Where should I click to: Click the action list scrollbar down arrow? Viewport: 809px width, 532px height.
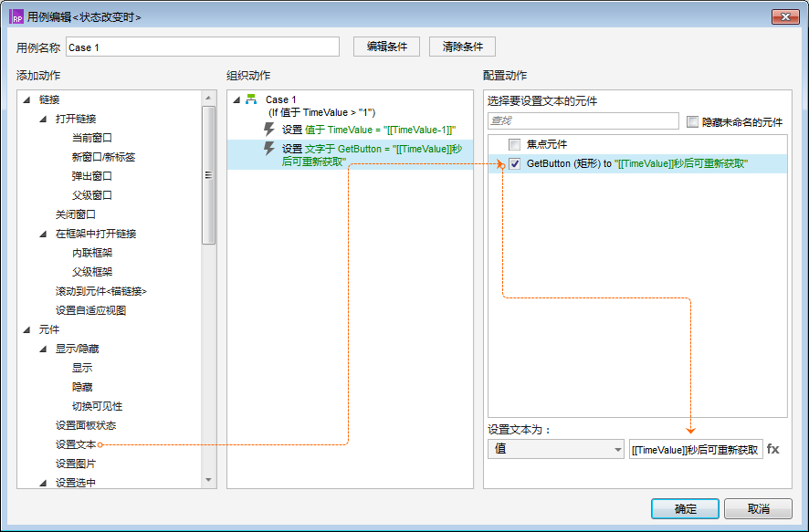(x=208, y=480)
